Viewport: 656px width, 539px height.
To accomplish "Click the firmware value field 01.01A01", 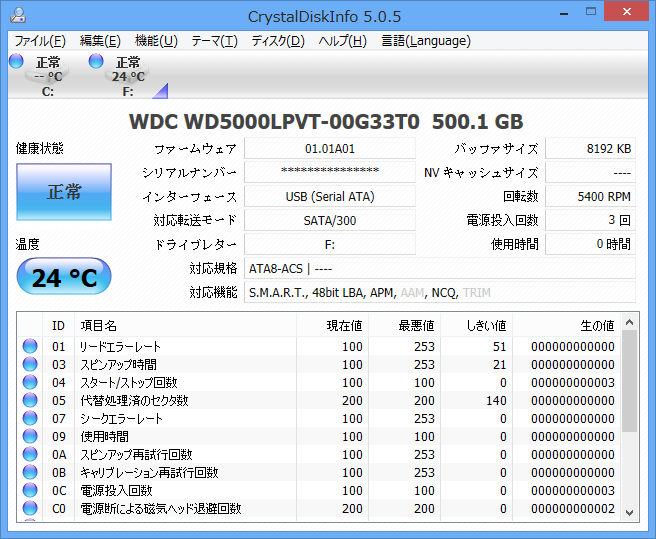I will pyautogui.click(x=329, y=149).
